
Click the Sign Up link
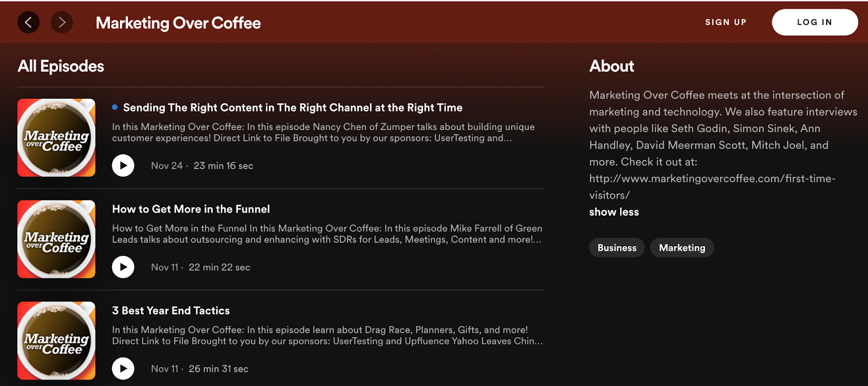pos(726,22)
